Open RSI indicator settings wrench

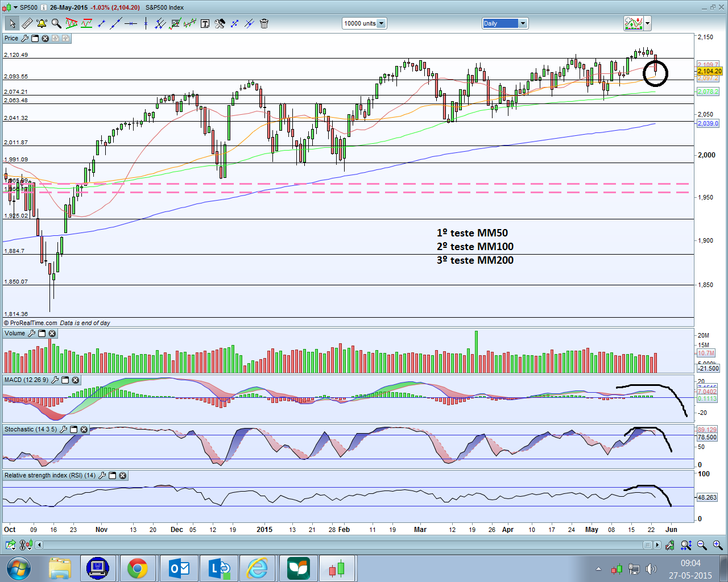click(x=102, y=475)
